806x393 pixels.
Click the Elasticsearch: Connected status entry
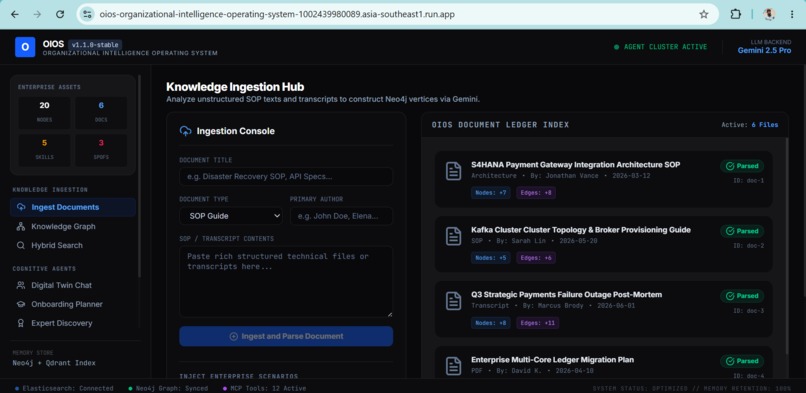click(64, 388)
